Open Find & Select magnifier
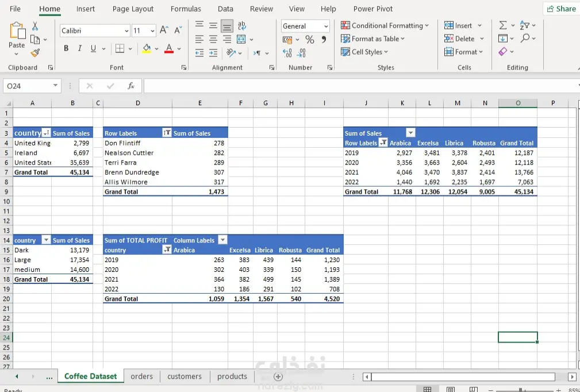 tap(525, 38)
